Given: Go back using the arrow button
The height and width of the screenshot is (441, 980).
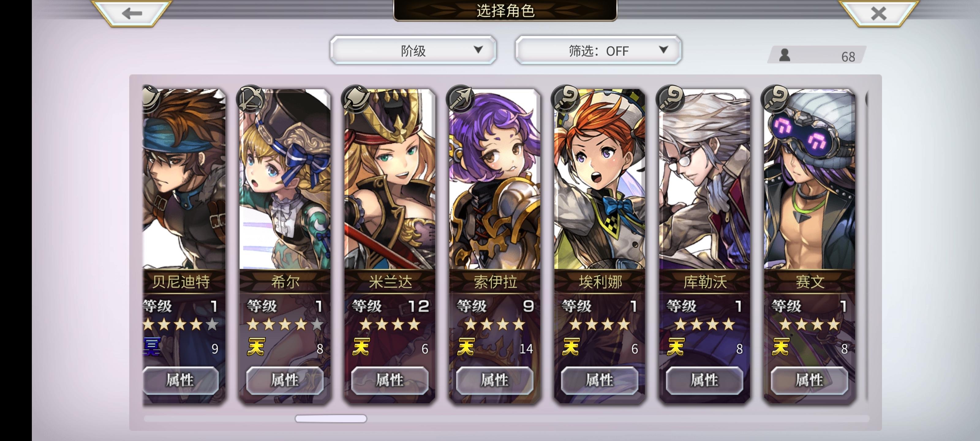Looking at the screenshot, I should tap(132, 13).
